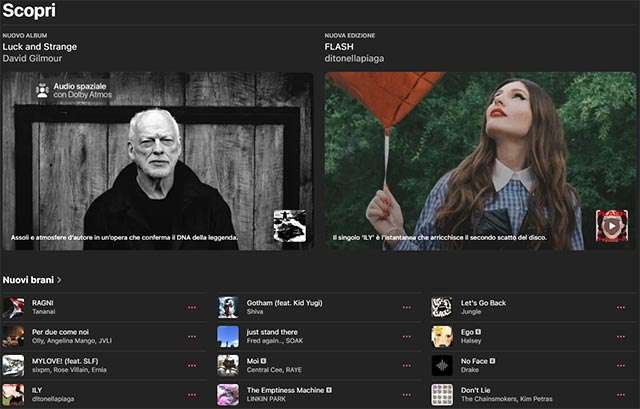Open more options for Moi
Screen dimensions: 640x409
[x=407, y=365]
